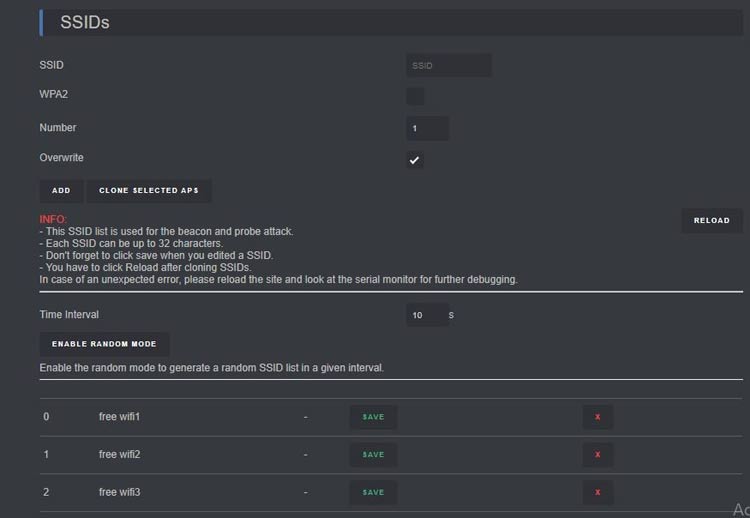Remove free wifi2 using its red X
Viewport: 750px width, 518px height.
tap(597, 454)
